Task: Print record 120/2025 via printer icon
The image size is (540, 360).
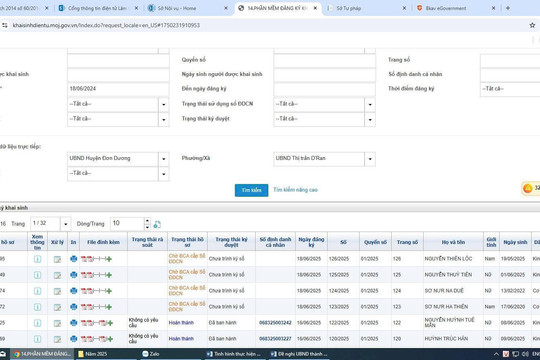Action: (73, 339)
